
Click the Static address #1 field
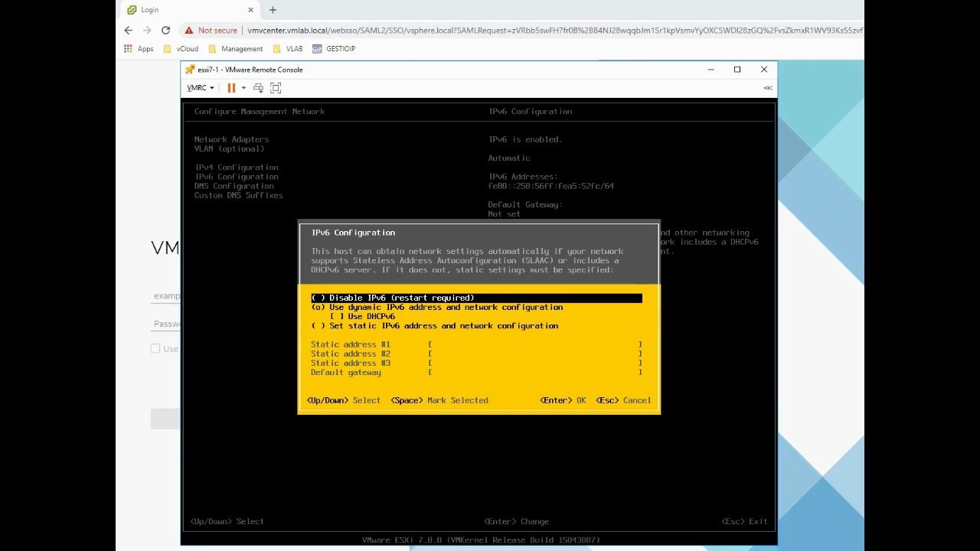click(x=535, y=344)
